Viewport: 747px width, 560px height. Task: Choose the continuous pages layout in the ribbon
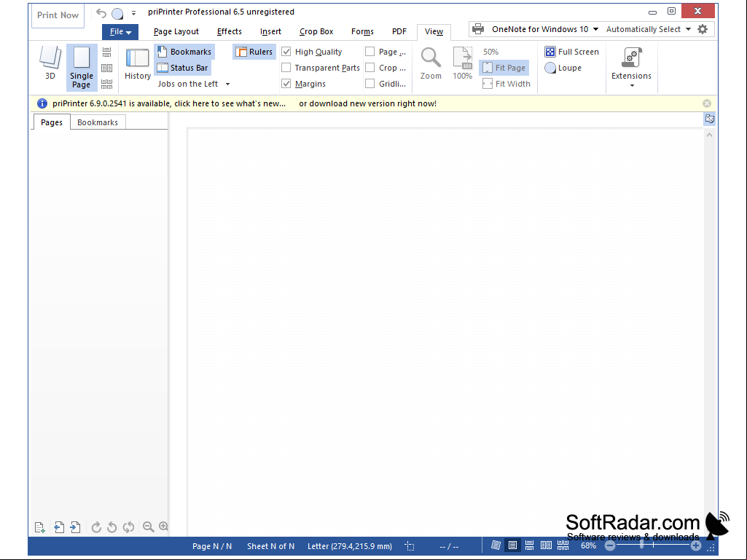tap(106, 52)
